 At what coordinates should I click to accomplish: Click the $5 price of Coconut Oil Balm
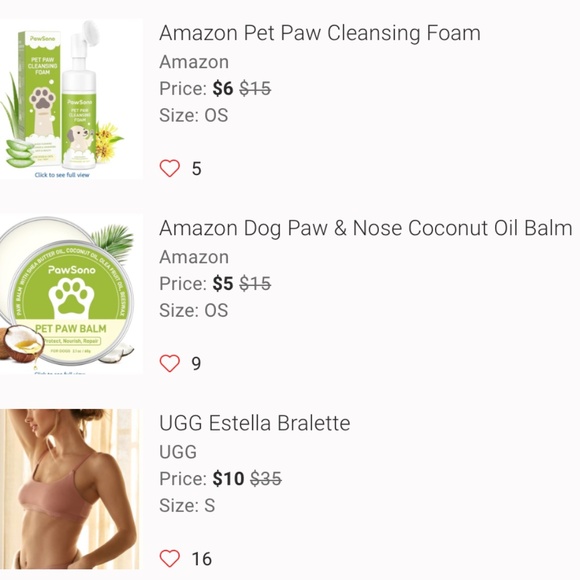pyautogui.click(x=223, y=284)
